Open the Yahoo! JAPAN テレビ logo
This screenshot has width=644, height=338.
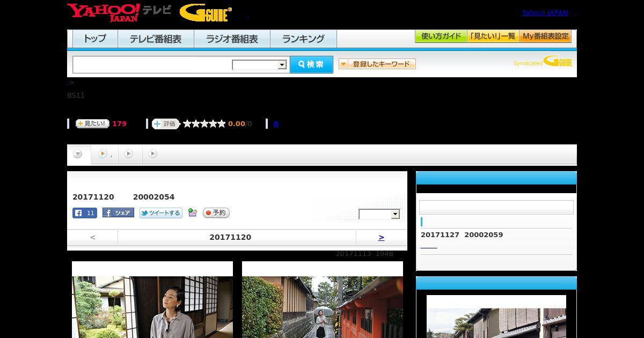coord(119,12)
